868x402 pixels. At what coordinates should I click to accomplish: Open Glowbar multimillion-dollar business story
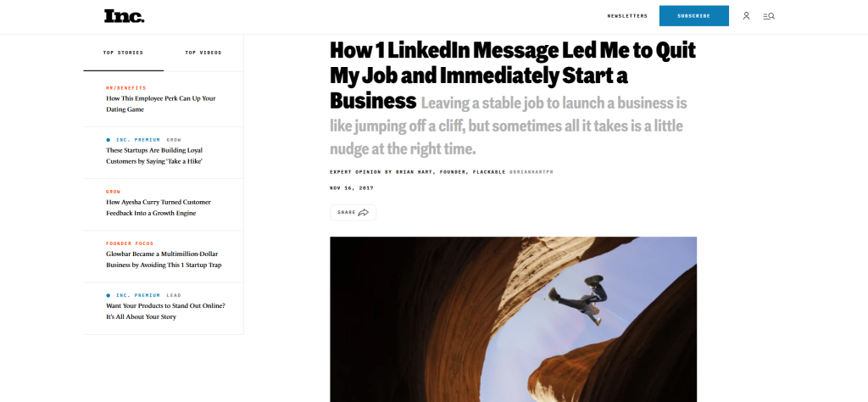[x=163, y=259]
